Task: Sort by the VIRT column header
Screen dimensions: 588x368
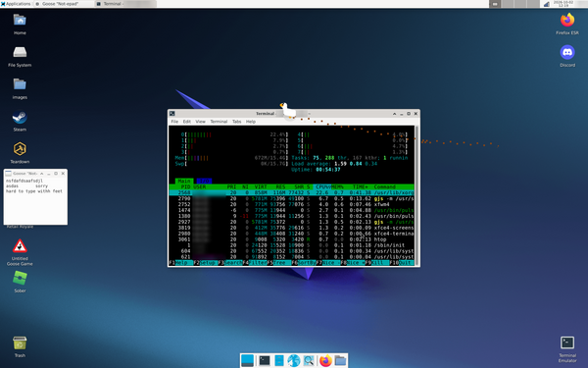Action: [261, 186]
